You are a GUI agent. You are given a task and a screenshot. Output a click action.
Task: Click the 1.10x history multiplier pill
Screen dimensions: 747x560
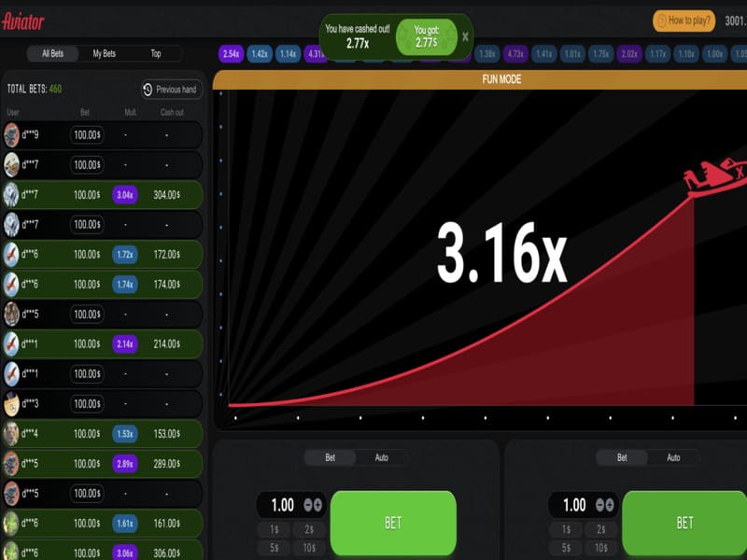686,54
